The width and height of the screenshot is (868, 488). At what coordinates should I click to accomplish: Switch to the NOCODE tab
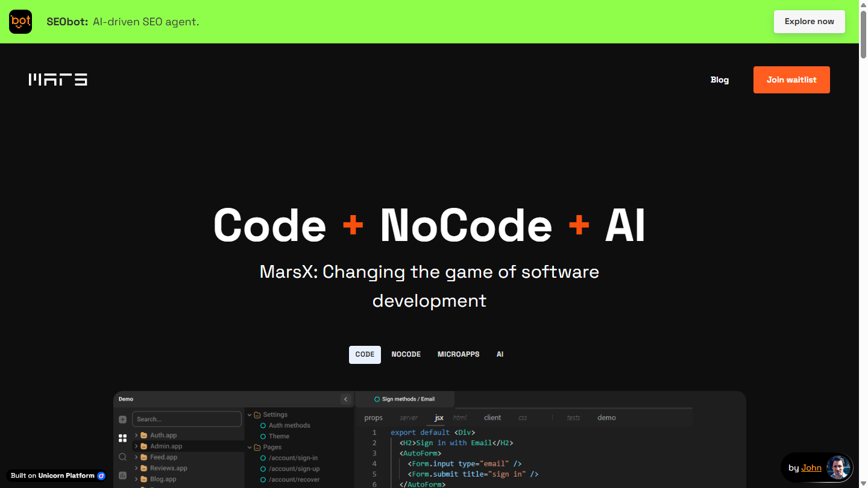(406, 354)
